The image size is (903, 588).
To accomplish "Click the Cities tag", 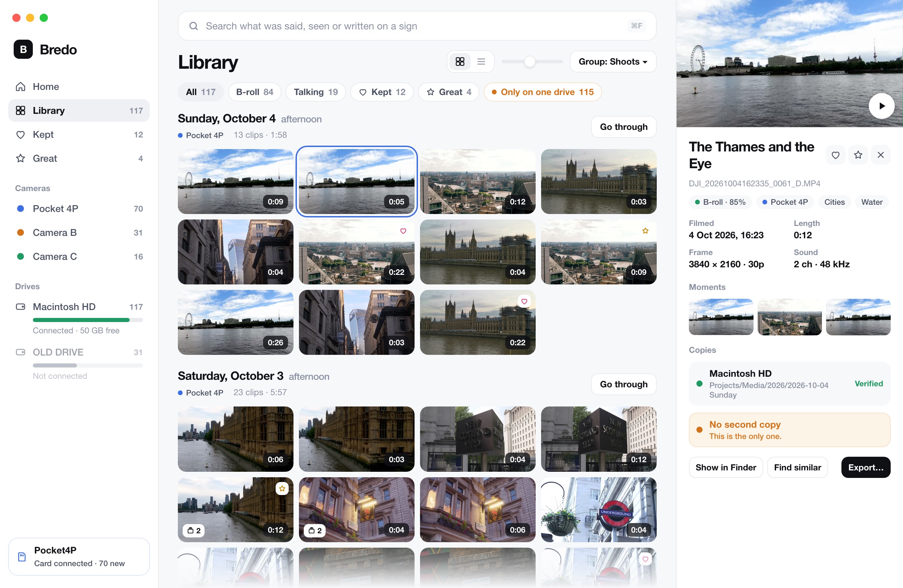I will click(x=834, y=202).
